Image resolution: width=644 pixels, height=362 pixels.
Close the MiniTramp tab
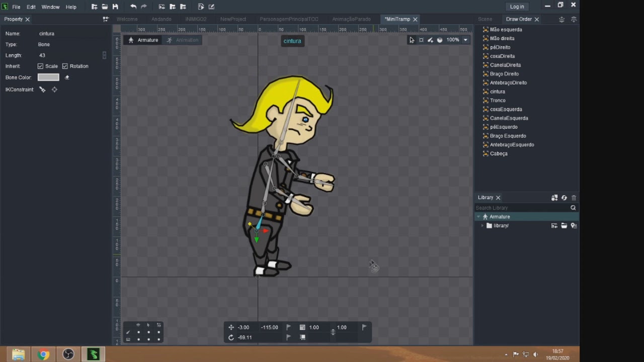point(415,19)
